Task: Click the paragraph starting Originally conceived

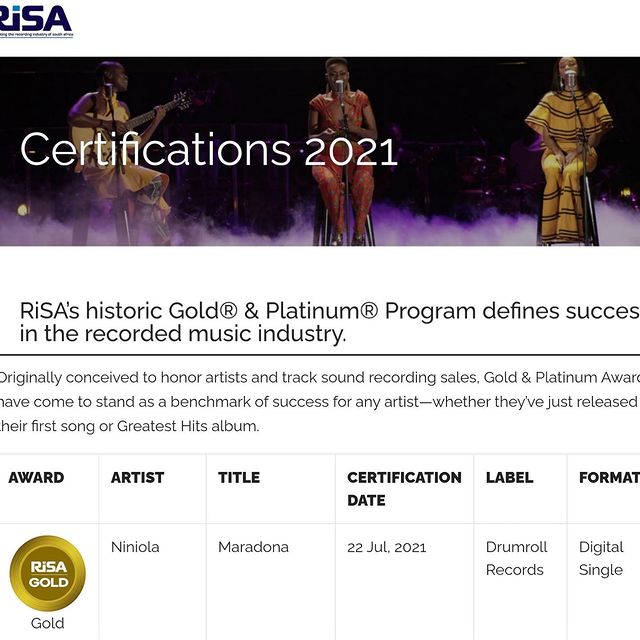Action: [x=320, y=402]
